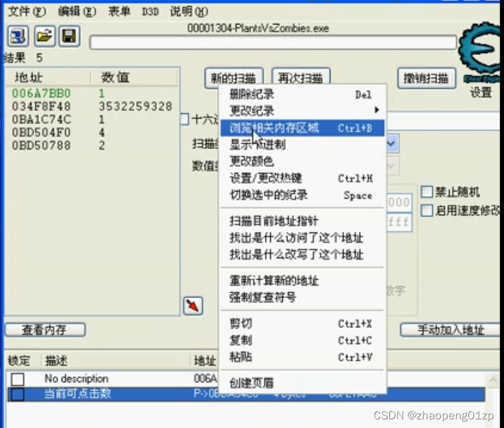Click the save floppy disk icon
The height and width of the screenshot is (428, 504).
point(69,36)
